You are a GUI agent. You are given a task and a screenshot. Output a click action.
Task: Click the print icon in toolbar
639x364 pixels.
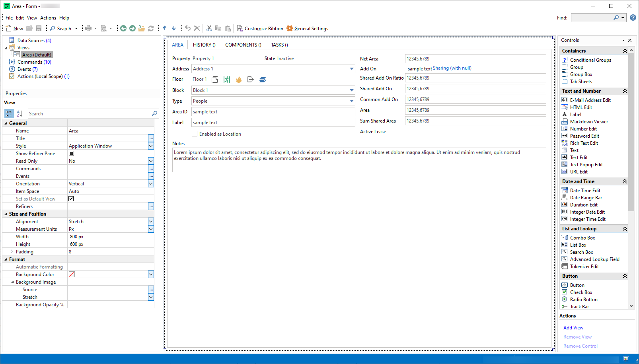coord(88,28)
